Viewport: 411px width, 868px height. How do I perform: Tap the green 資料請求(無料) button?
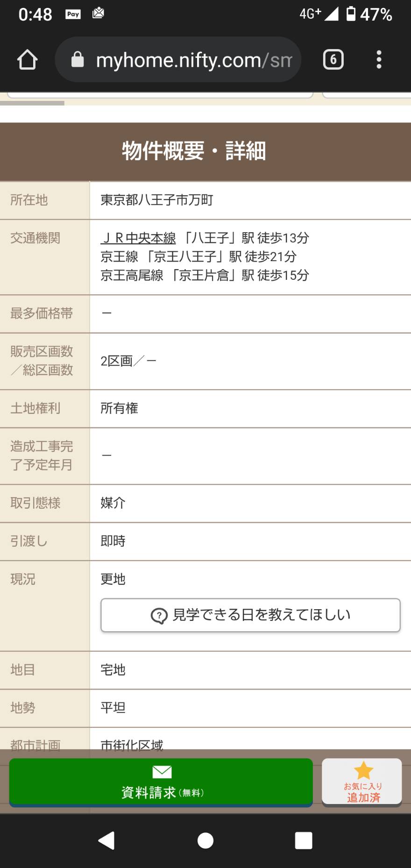[x=161, y=782]
